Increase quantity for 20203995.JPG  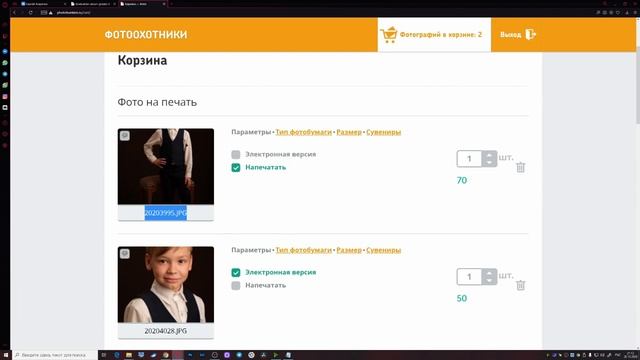(489, 155)
